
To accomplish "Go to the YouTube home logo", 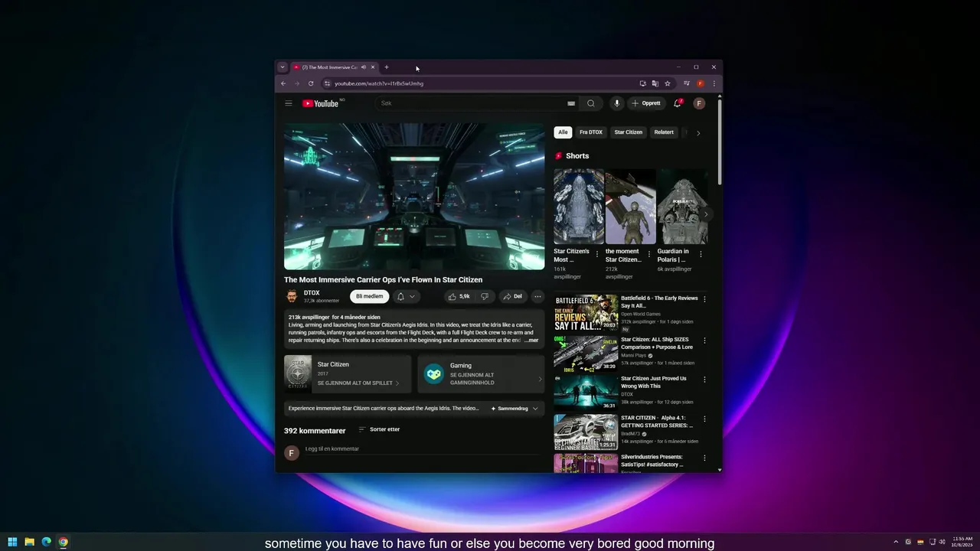I will [x=322, y=103].
